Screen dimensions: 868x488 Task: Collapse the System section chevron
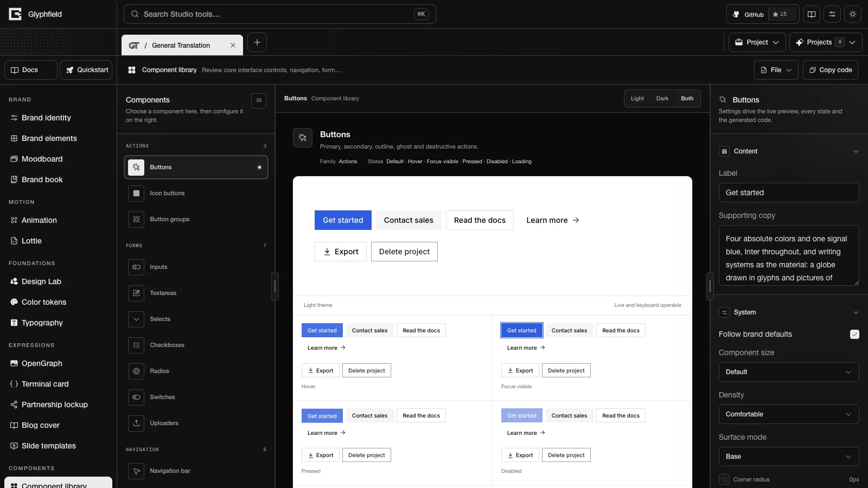[856, 312]
